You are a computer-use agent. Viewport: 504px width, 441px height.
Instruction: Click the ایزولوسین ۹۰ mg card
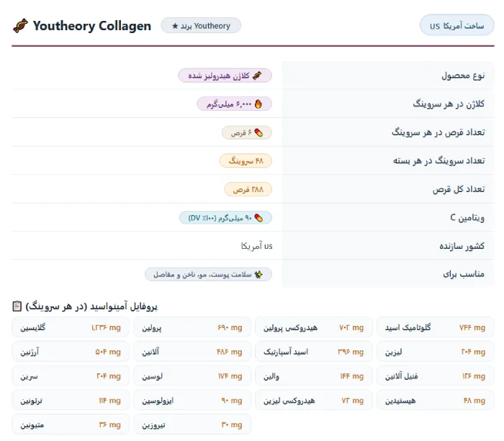click(192, 401)
